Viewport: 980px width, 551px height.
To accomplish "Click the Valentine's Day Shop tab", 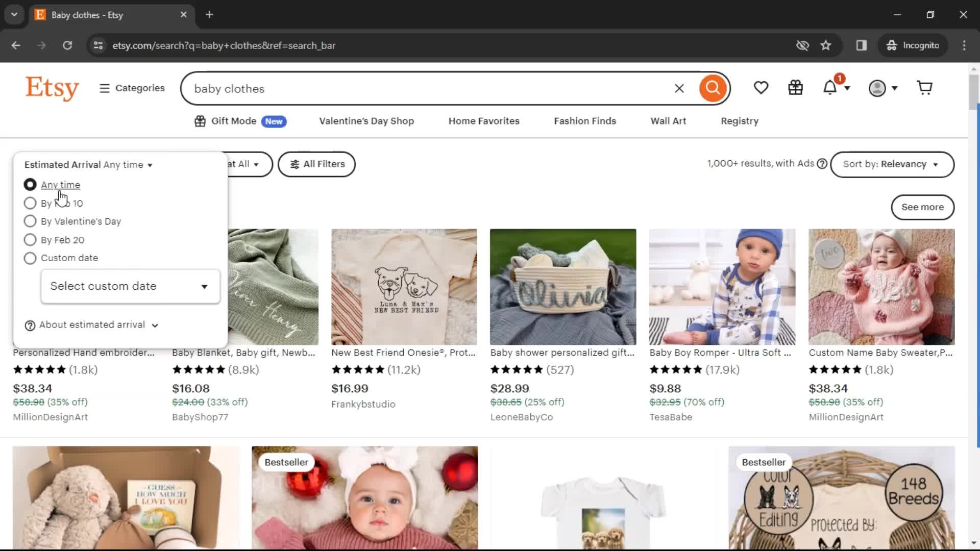I will [366, 121].
